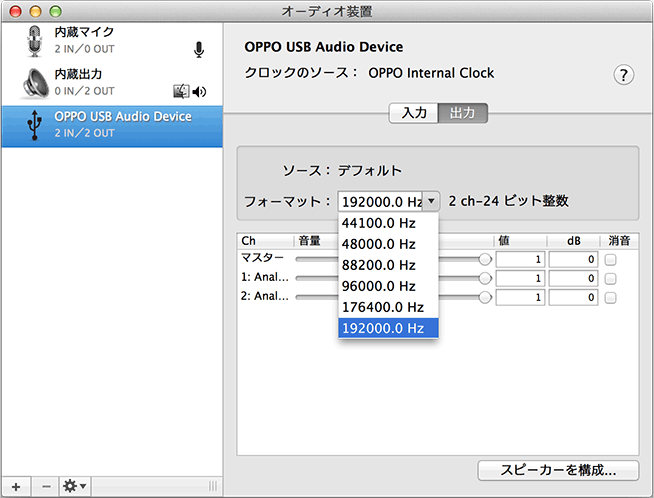
Task: Open the gear action menu
Action: pos(75,486)
